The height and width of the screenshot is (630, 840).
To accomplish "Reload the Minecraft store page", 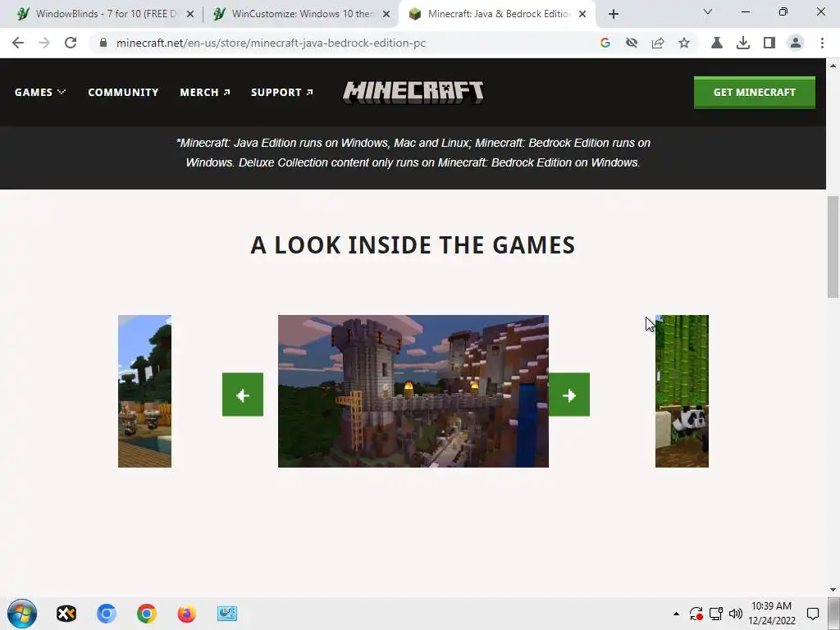I will click(71, 43).
